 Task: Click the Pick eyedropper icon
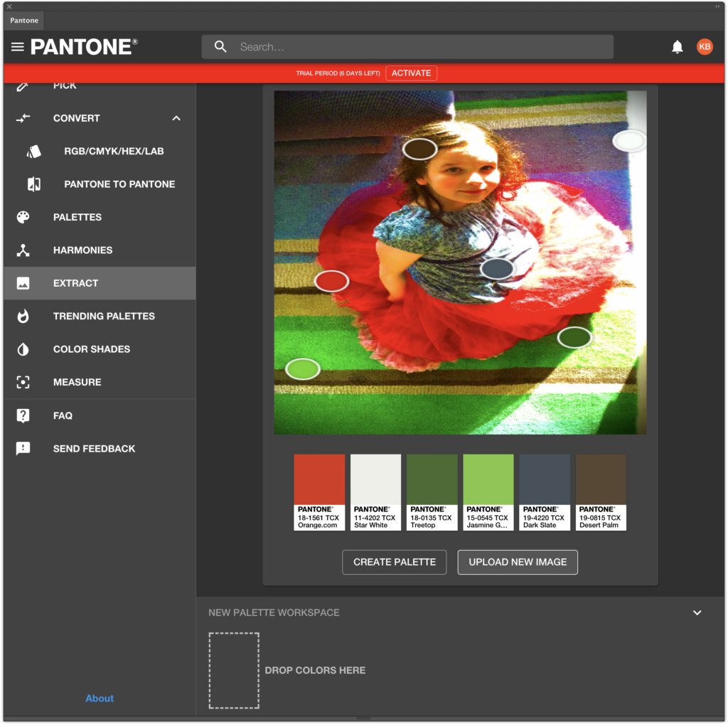click(23, 86)
